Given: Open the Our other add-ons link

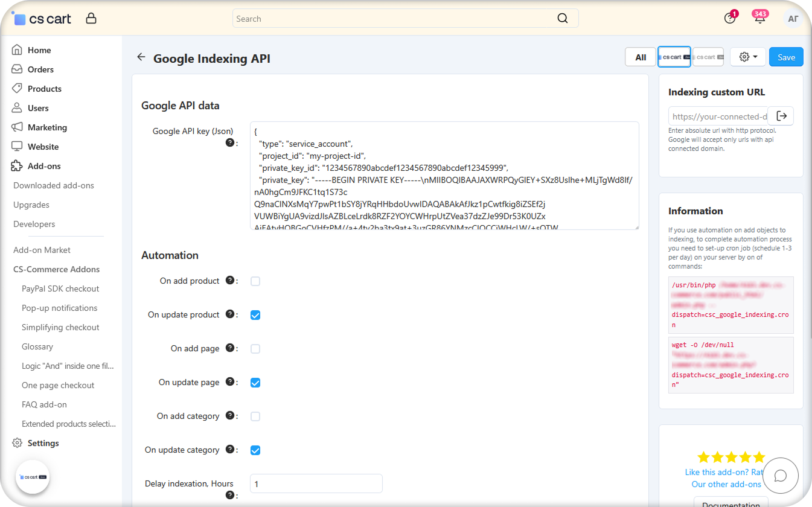Looking at the screenshot, I should (726, 484).
